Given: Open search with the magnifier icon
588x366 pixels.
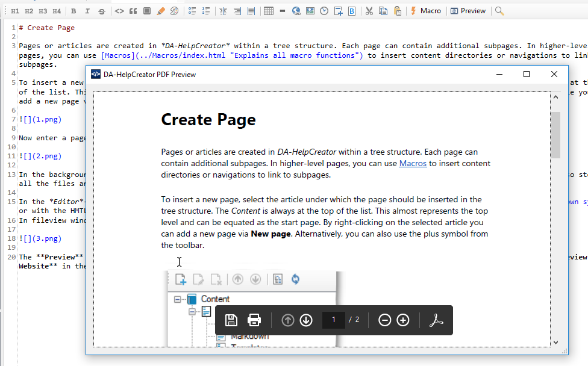Looking at the screenshot, I should (499, 11).
